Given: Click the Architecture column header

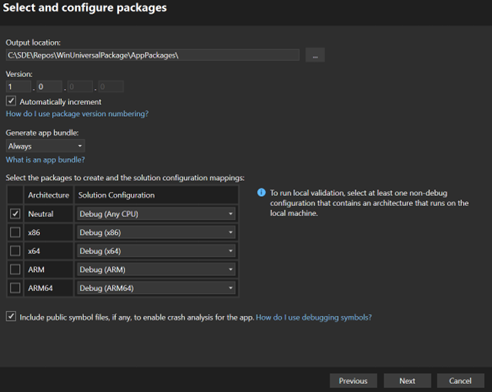Looking at the screenshot, I should [49, 195].
